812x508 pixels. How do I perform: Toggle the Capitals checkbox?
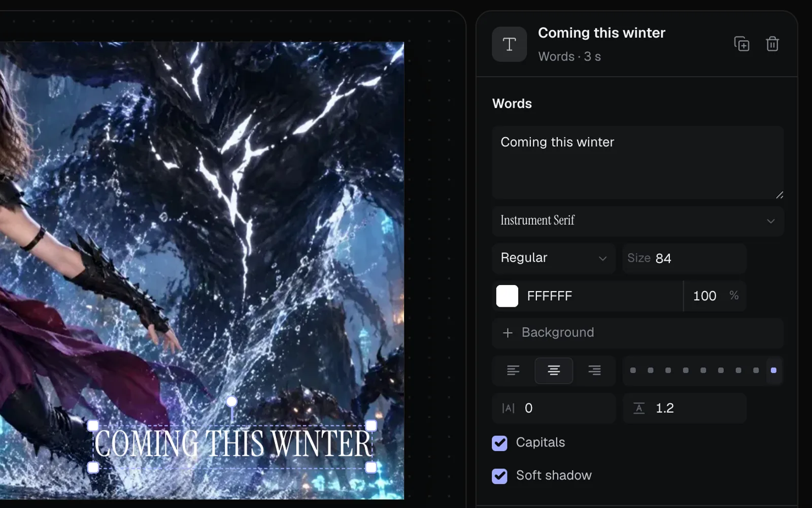click(499, 443)
